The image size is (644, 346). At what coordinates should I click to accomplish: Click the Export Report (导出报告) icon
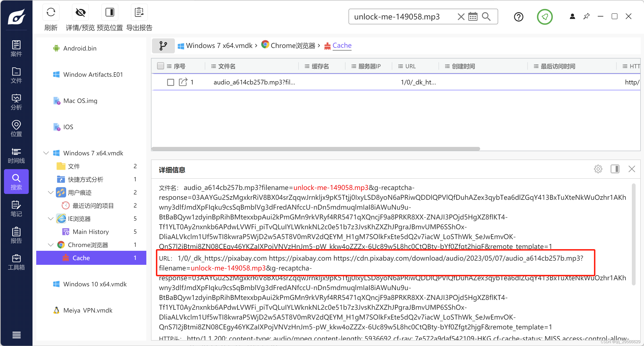(x=139, y=12)
